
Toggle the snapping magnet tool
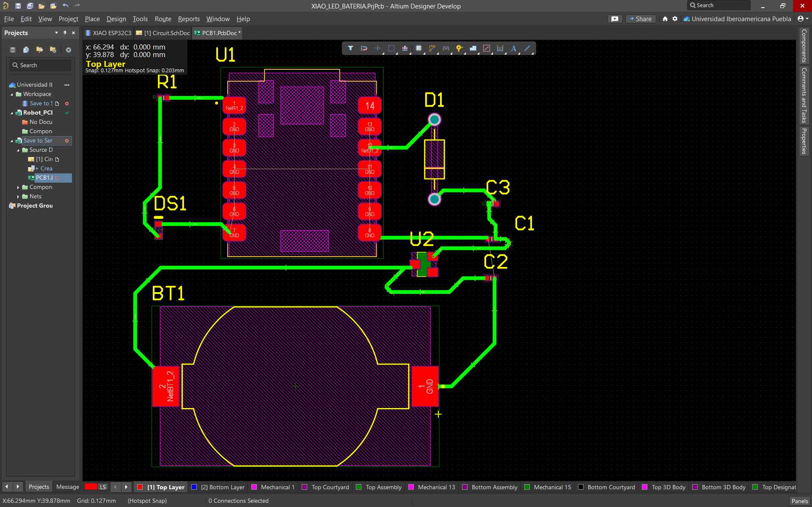pyautogui.click(x=364, y=48)
